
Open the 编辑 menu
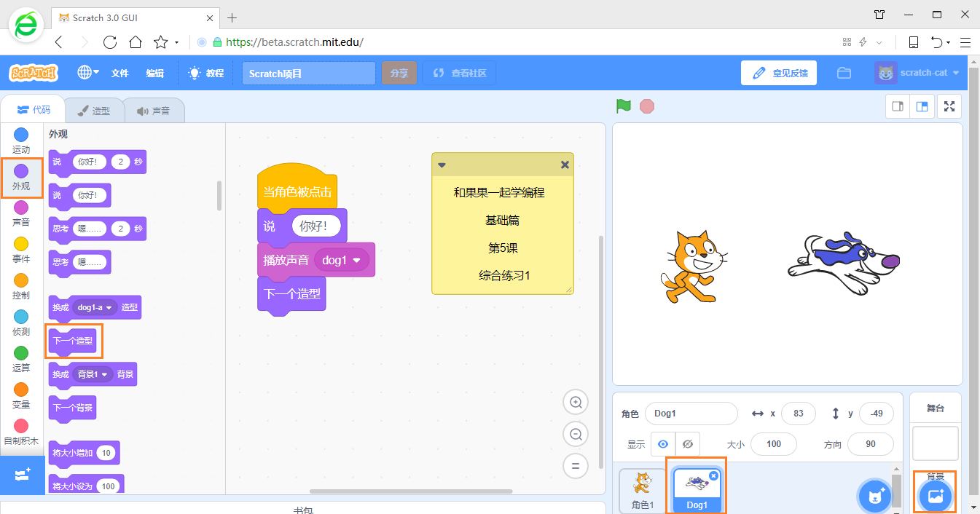155,73
